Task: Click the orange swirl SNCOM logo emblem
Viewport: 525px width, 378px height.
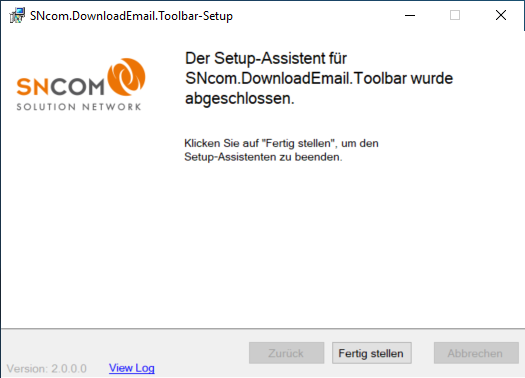Action: pos(127,77)
